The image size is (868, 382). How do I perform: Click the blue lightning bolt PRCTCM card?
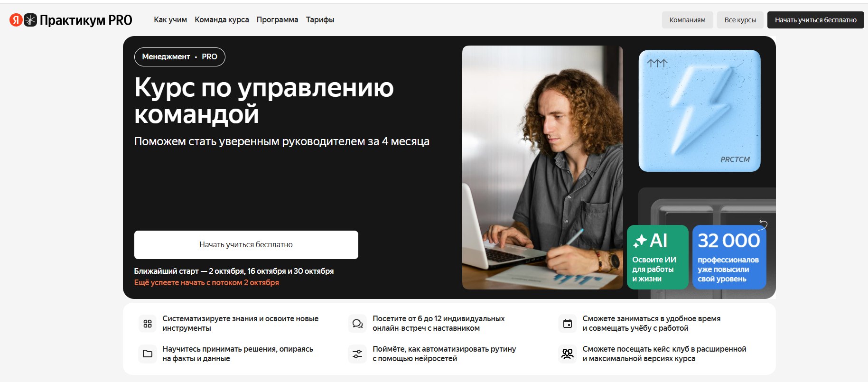pyautogui.click(x=699, y=111)
